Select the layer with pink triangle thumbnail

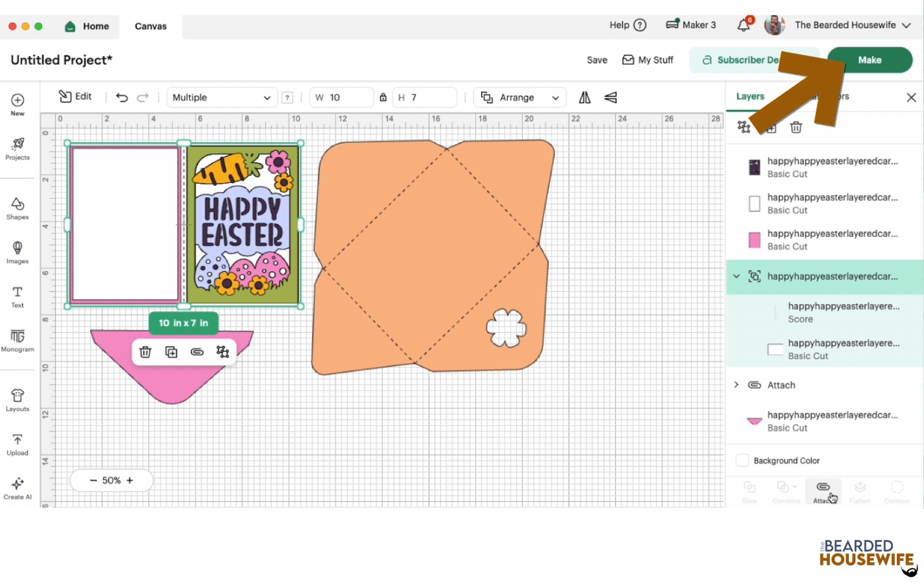825,421
